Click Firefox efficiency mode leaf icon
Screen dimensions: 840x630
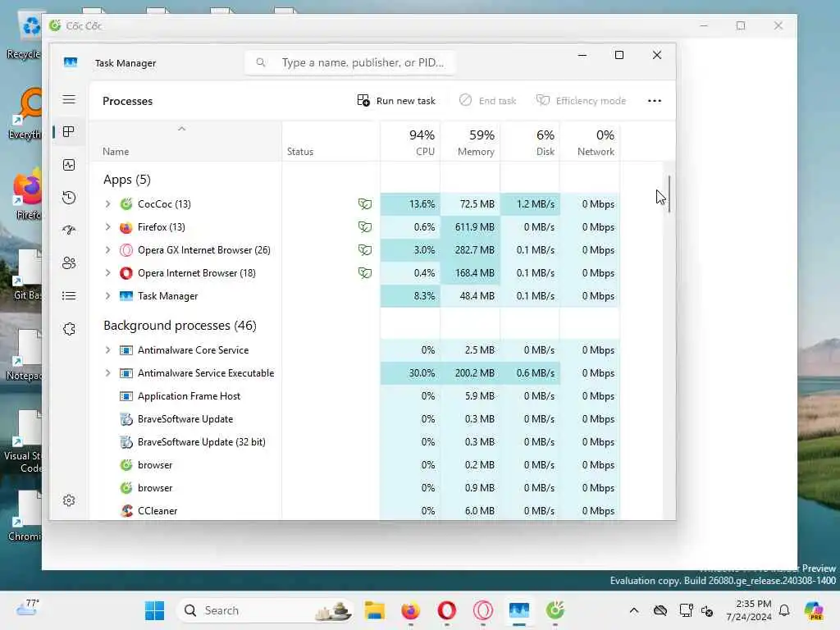pos(365,227)
